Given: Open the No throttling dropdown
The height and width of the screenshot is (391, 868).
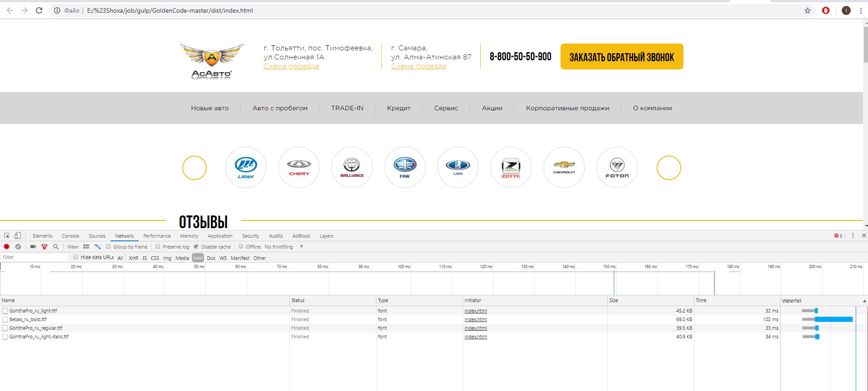Looking at the screenshot, I should tap(283, 247).
